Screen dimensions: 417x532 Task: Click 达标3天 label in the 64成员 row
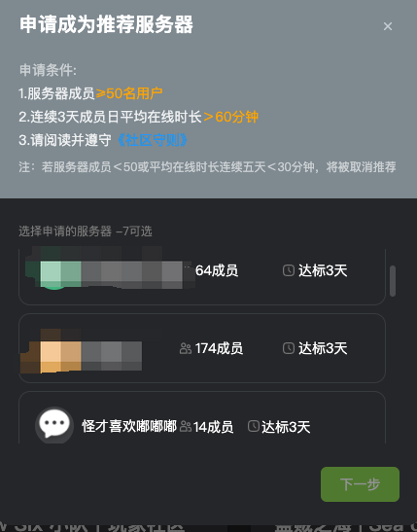point(323,270)
